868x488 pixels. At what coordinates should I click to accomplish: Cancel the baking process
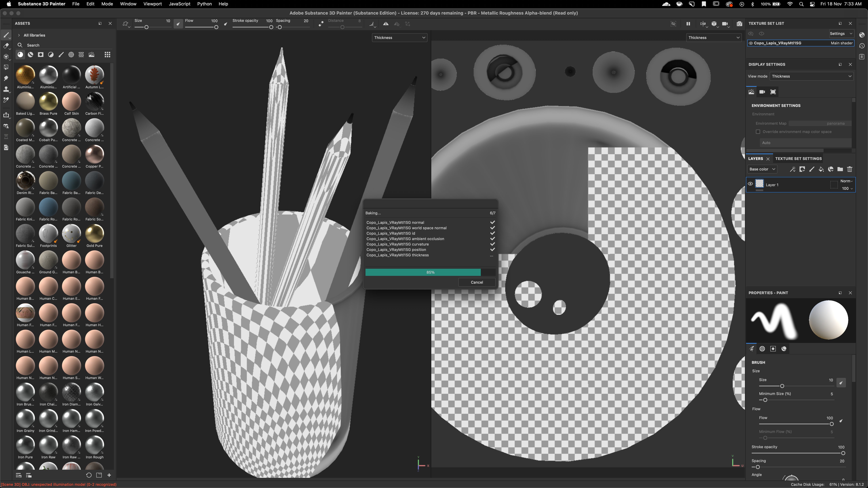(477, 282)
